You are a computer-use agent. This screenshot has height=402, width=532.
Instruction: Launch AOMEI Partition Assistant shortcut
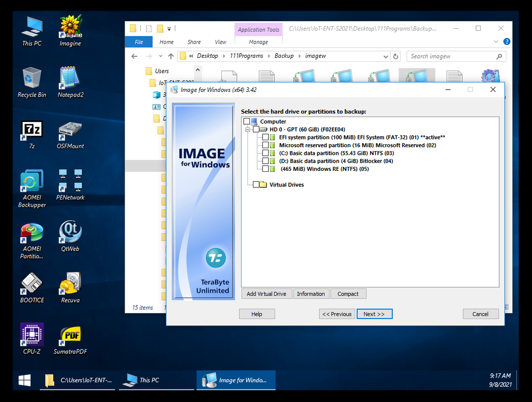pos(32,241)
